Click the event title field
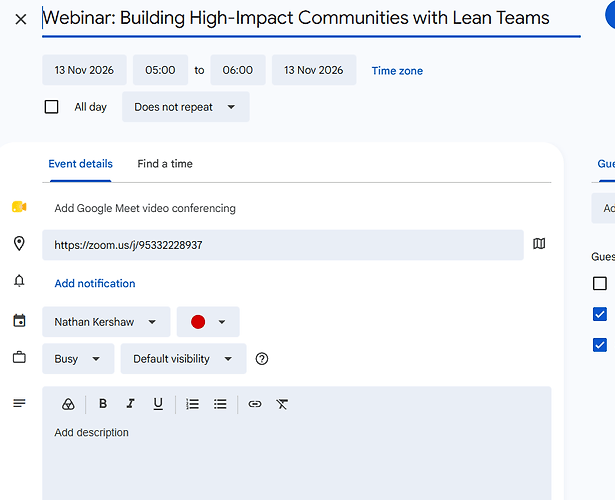This screenshot has height=500, width=615. point(311,19)
